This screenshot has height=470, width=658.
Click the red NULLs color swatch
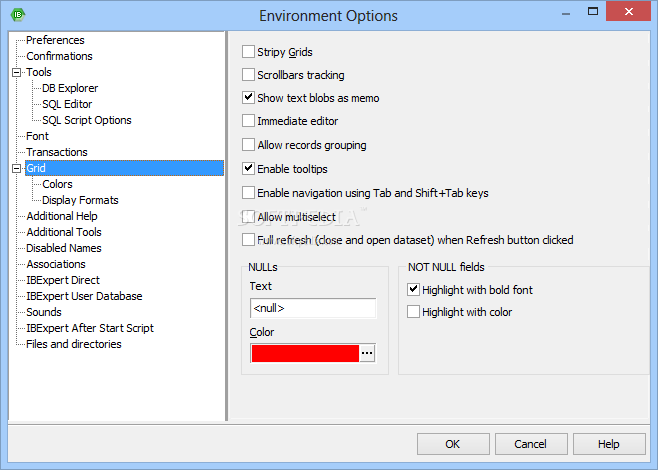coord(305,353)
